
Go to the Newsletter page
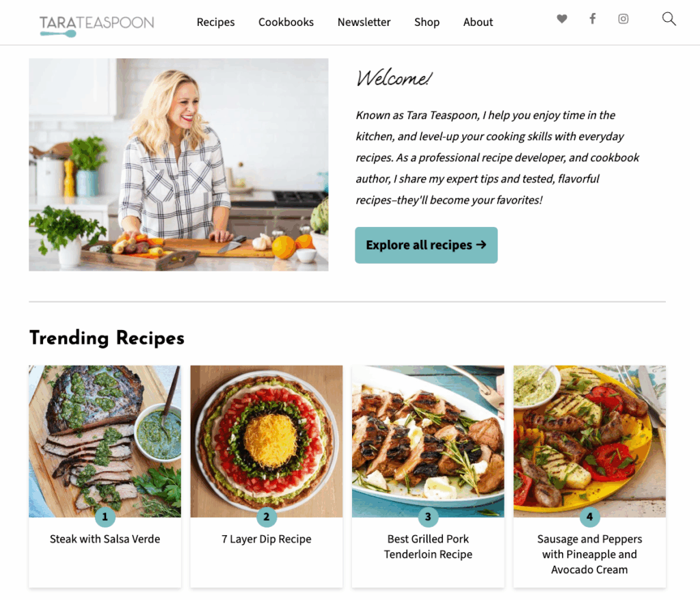[364, 22]
